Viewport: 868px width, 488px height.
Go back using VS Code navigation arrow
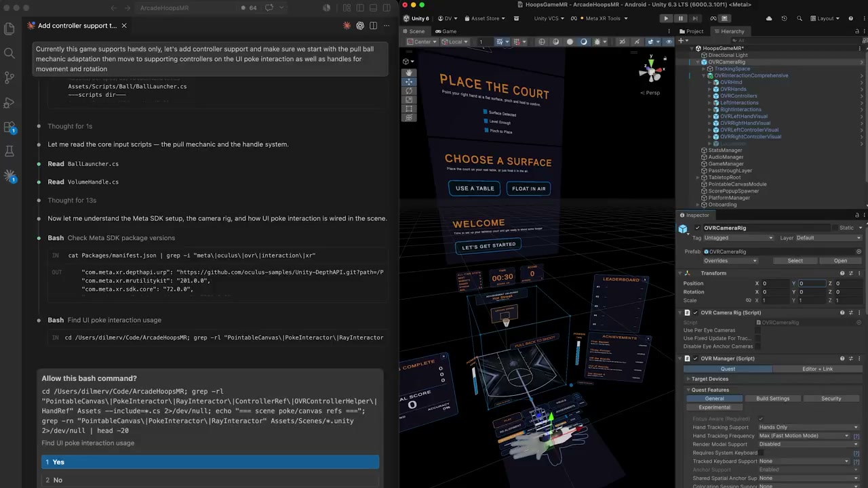(x=114, y=8)
